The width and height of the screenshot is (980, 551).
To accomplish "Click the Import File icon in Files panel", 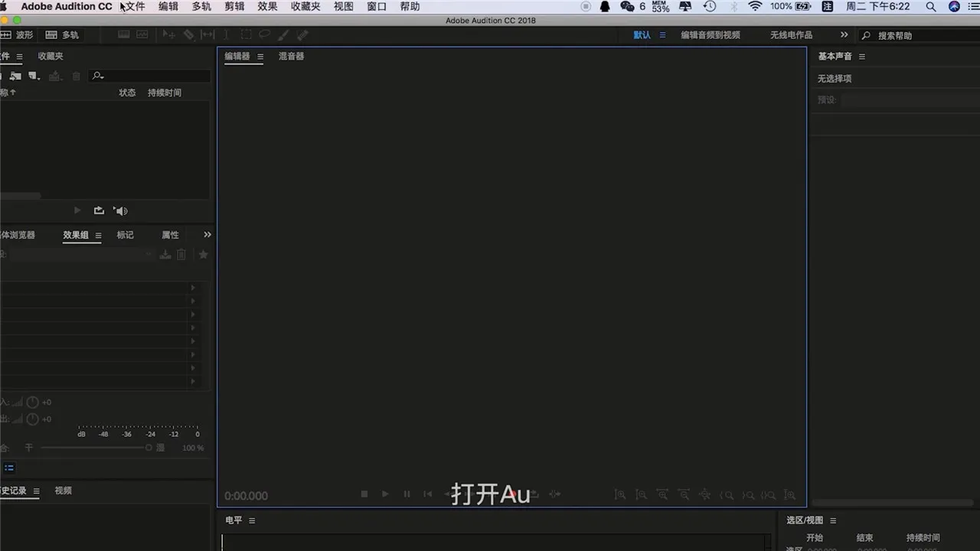I will coord(15,76).
